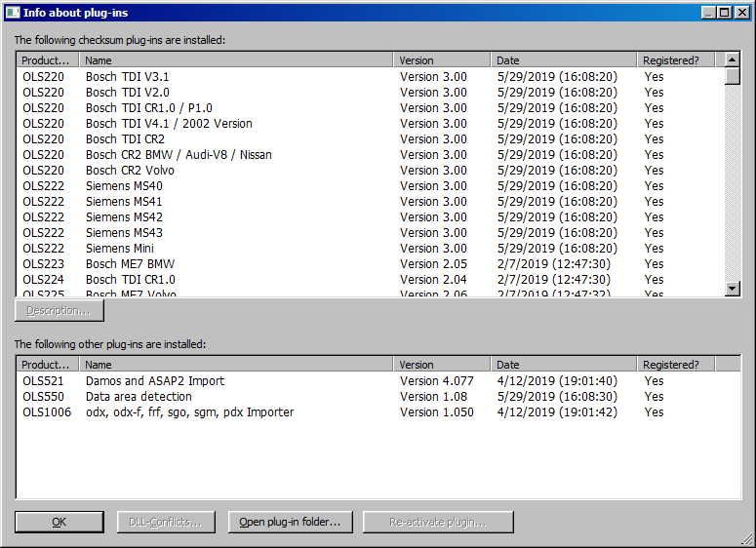Image resolution: width=756 pixels, height=548 pixels.
Task: Click Version 2.04 cell
Action: pos(433,280)
